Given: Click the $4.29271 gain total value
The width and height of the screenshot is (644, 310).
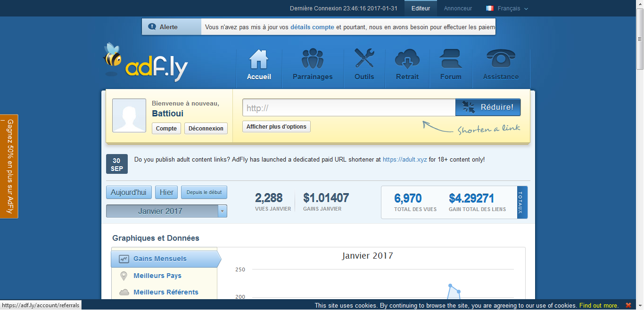Looking at the screenshot, I should 471,198.
